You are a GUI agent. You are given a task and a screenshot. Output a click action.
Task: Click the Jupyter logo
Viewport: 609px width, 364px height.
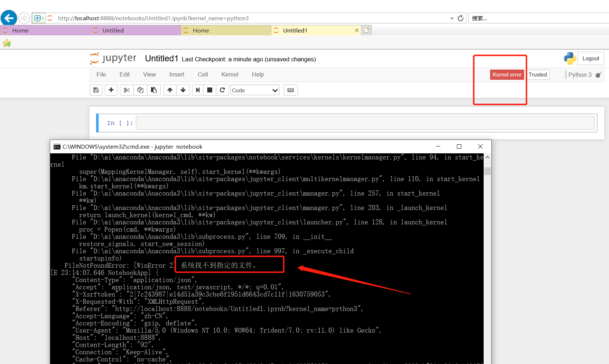pos(113,58)
